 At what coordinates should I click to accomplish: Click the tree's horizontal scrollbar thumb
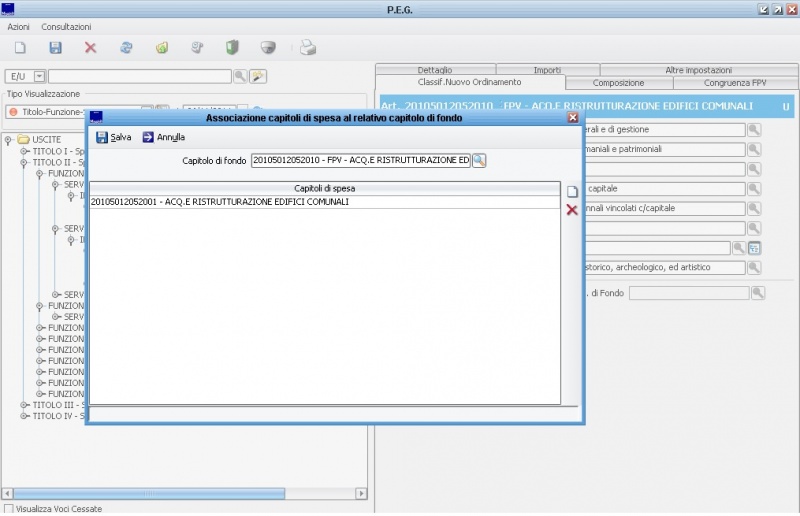tap(149, 494)
